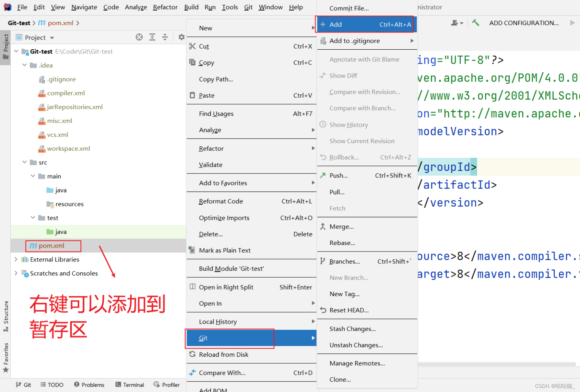
Task: Open the Profiler tool window
Action: pos(167,384)
